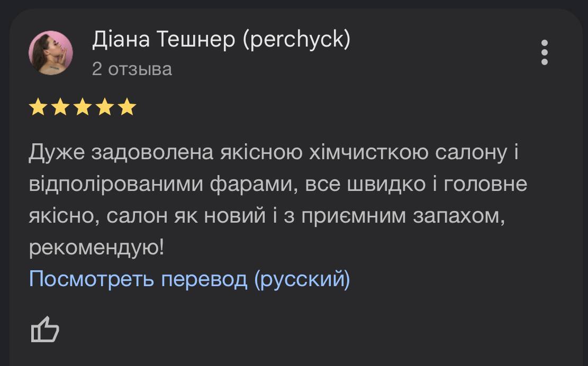Image resolution: width=588 pixels, height=366 pixels.
Task: Click the word 'хімчисткою' in the review
Action: (368, 152)
